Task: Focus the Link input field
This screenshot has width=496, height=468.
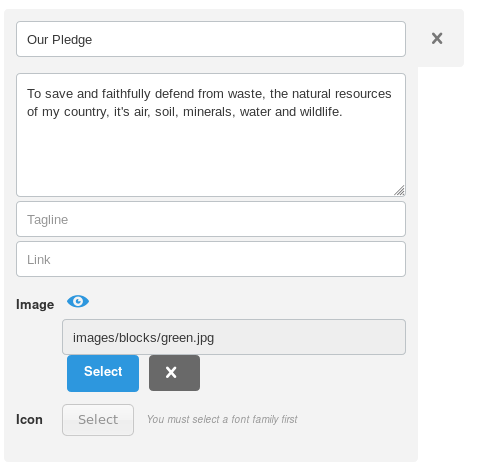Action: click(211, 259)
